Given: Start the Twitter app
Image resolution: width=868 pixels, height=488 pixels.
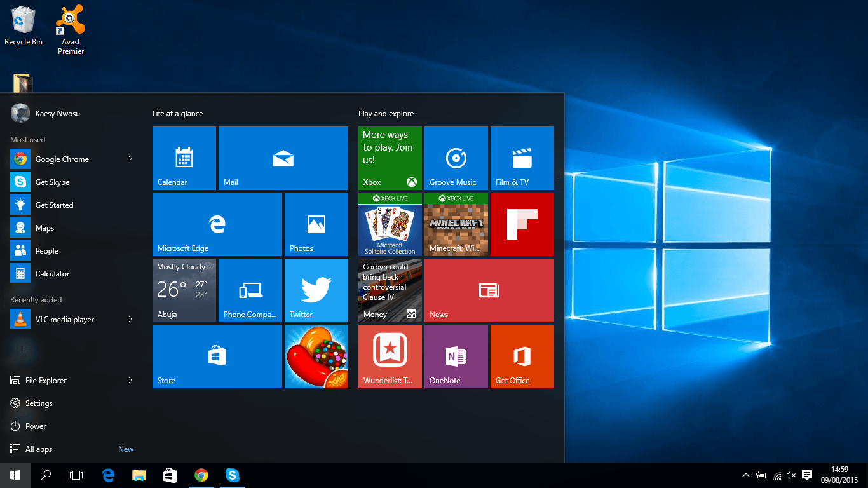Looking at the screenshot, I should (316, 290).
